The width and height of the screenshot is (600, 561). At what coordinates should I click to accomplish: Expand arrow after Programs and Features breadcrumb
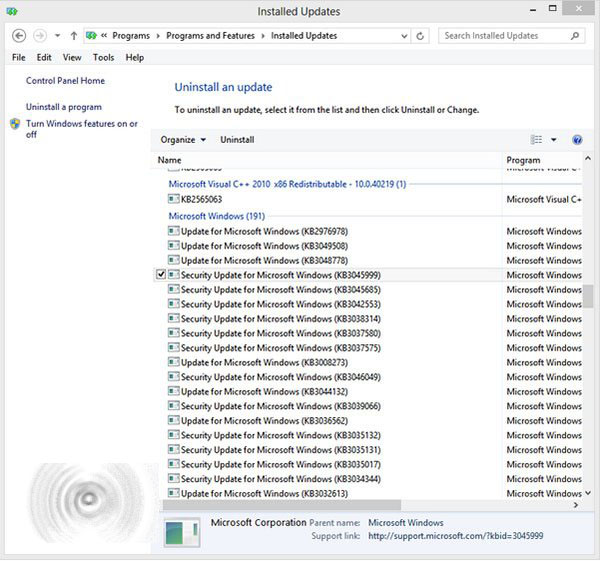coord(263,36)
